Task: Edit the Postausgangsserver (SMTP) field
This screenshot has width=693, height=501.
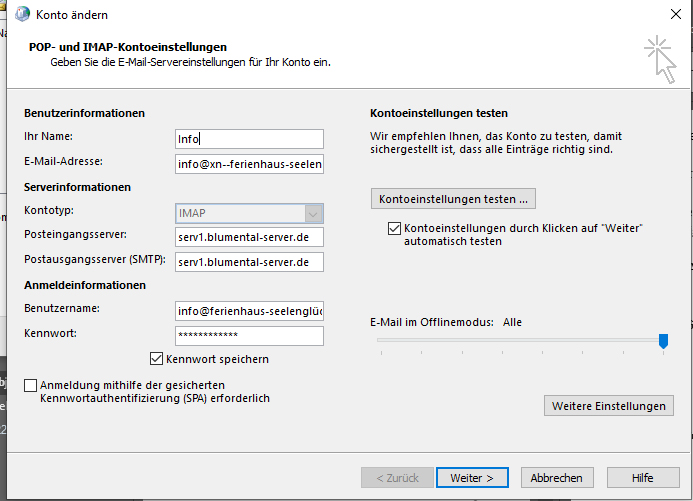Action: (x=249, y=262)
